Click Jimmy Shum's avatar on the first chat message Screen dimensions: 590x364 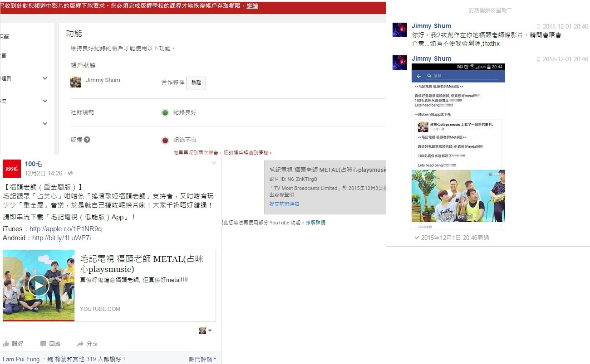pos(399,30)
